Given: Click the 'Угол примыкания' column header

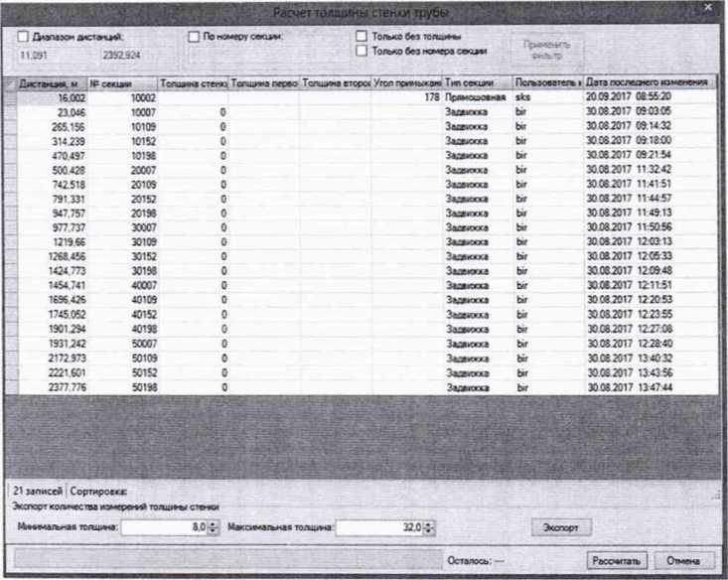Looking at the screenshot, I should pyautogui.click(x=407, y=83).
